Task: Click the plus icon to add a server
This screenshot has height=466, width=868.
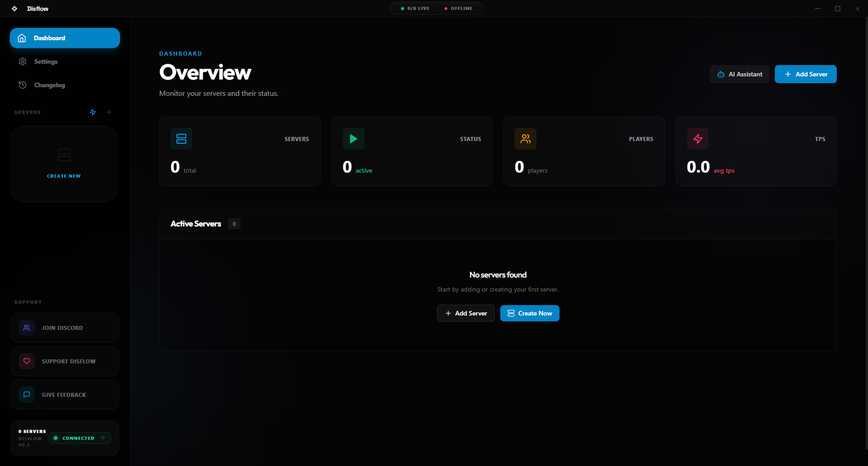Action: (109, 112)
